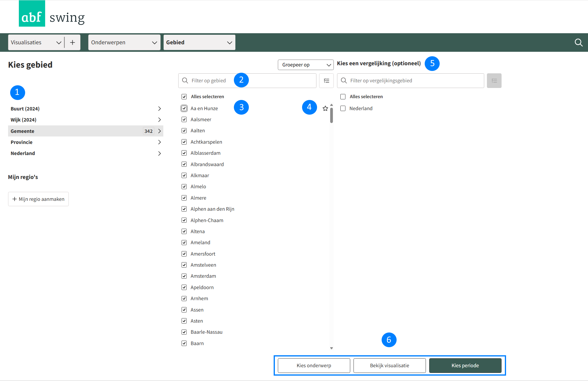Click the list options icon beside gebied filter
The height and width of the screenshot is (381, 588).
click(326, 81)
